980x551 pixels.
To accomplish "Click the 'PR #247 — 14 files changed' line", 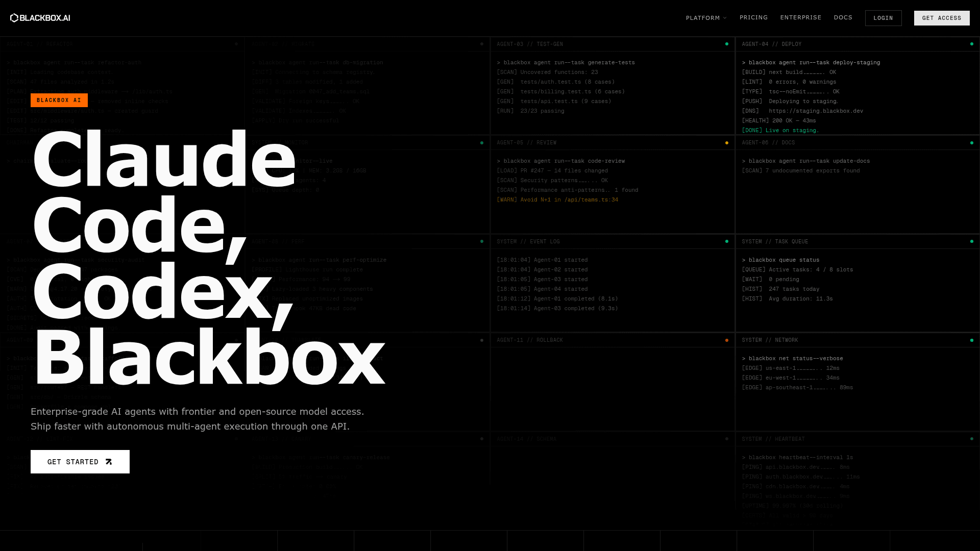I will [x=552, y=170].
